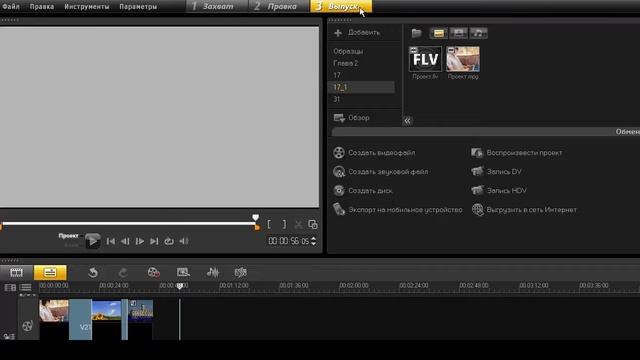Image resolution: width=640 pixels, height=360 pixels.
Task: Click the orange trim marker at the scrubber end
Action: (x=257, y=227)
